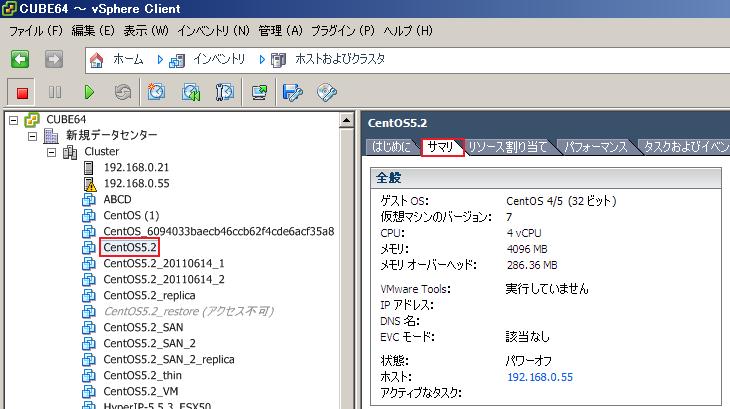Click the gray Forward navigation arrow

(x=54, y=59)
